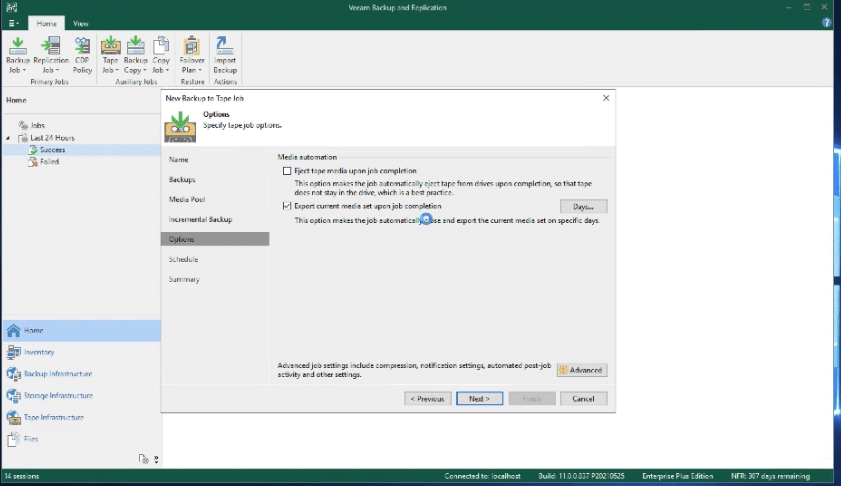Go to the Summary wizard step

coord(184,279)
